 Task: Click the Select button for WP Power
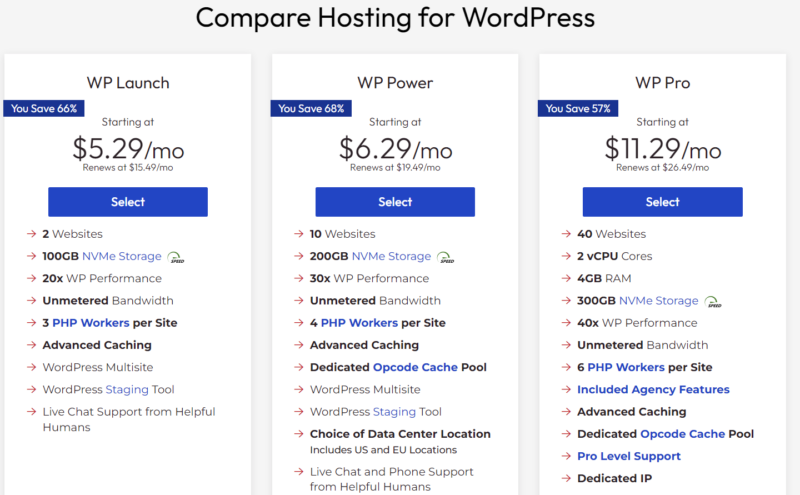[x=395, y=202]
